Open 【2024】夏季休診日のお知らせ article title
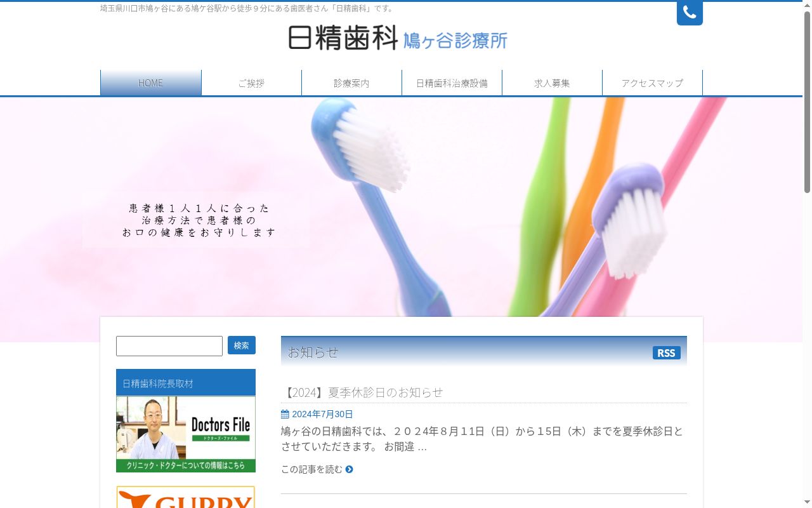The image size is (812, 508). click(x=362, y=392)
